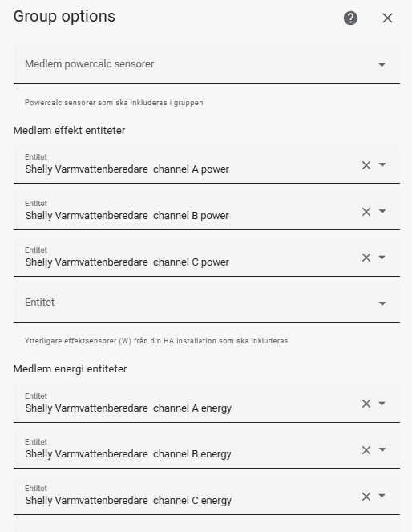412x532 pixels.
Task: Clear the channel A energy entity
Action: pos(366,404)
